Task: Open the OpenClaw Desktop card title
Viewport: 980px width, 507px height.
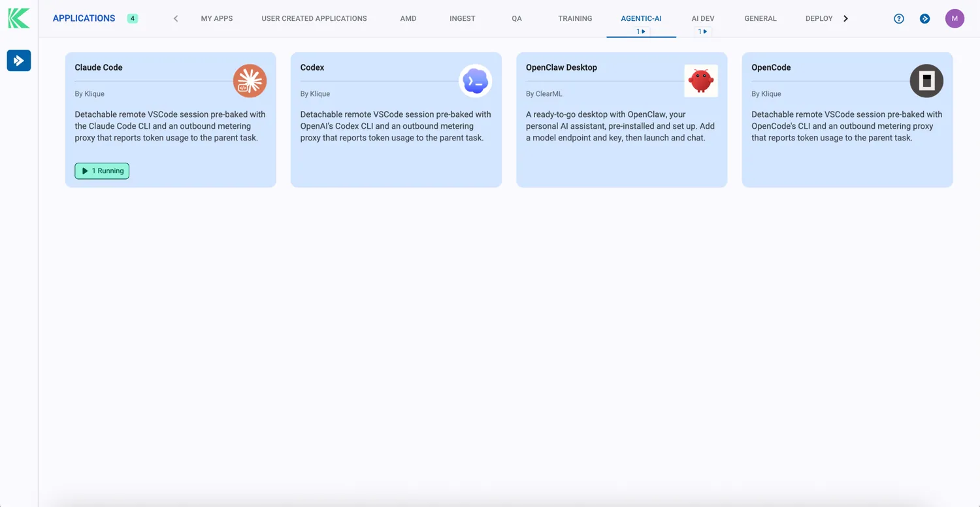Action: click(x=561, y=67)
